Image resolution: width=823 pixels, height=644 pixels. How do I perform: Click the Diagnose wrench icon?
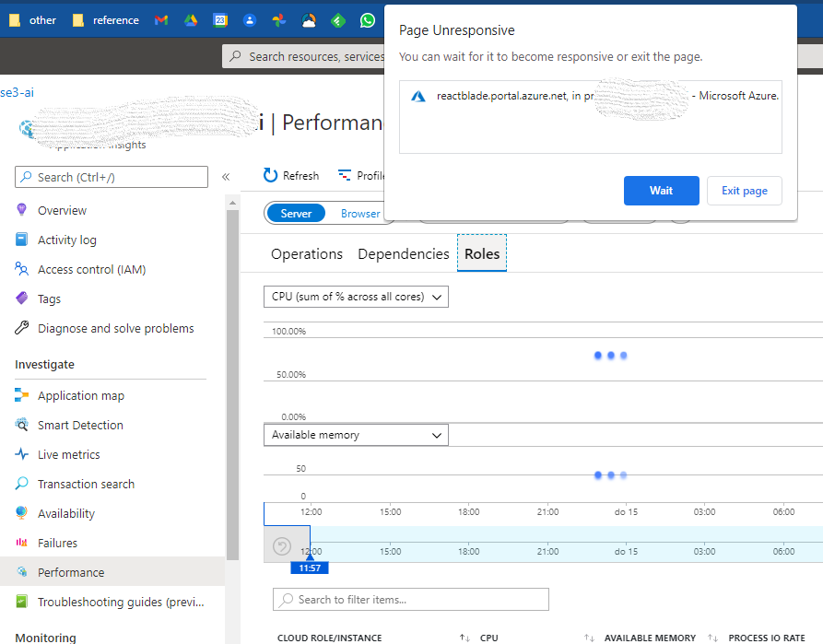21,327
